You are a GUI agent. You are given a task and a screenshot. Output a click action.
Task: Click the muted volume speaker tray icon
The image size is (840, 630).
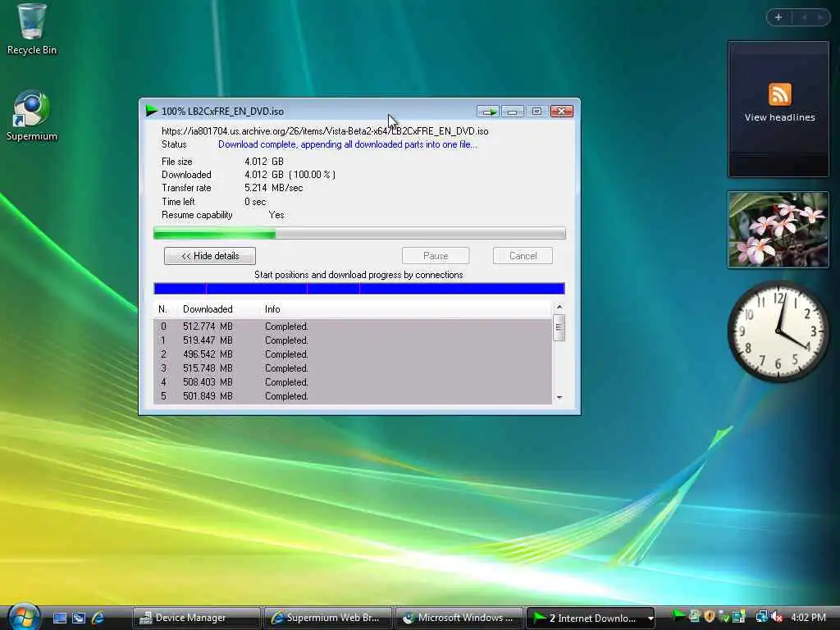click(x=776, y=617)
